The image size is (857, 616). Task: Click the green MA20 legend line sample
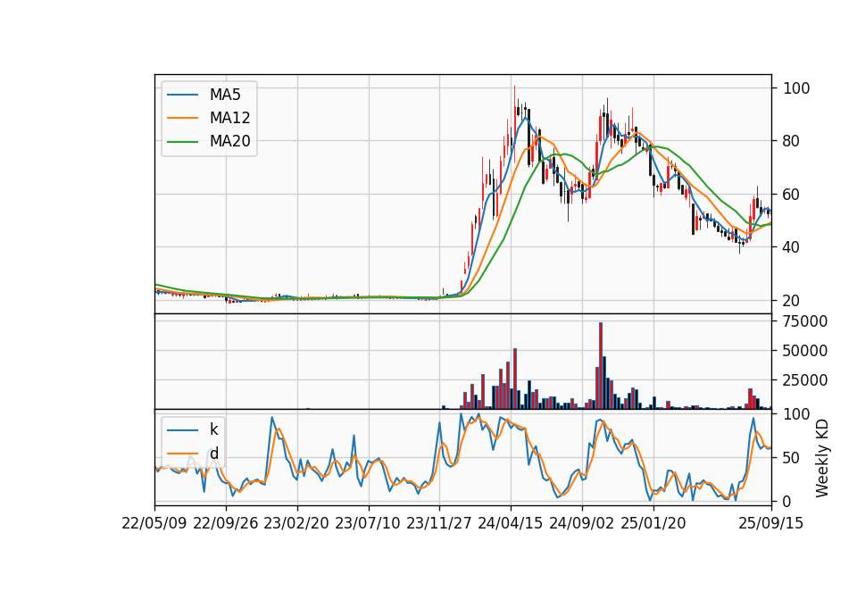click(x=182, y=142)
